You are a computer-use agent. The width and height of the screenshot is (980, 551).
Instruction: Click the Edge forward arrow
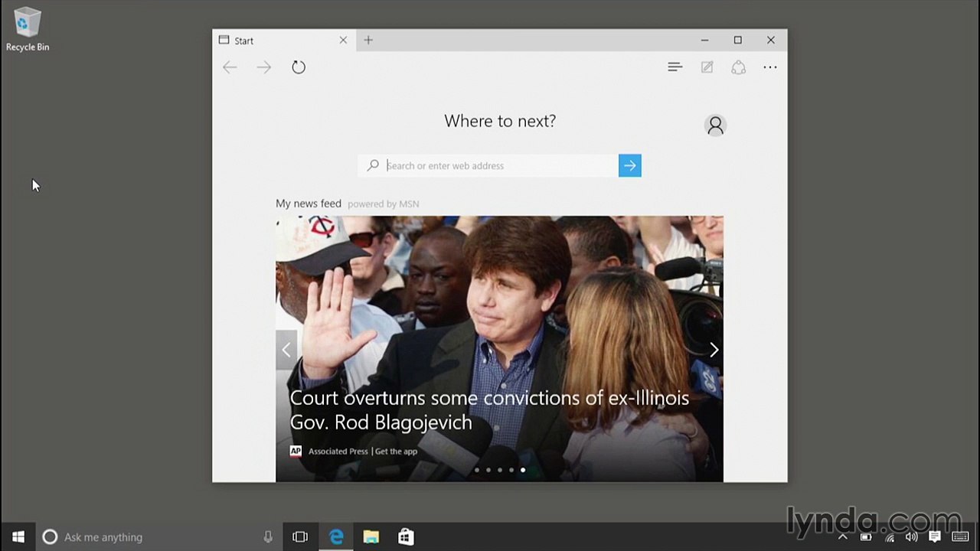tap(263, 67)
